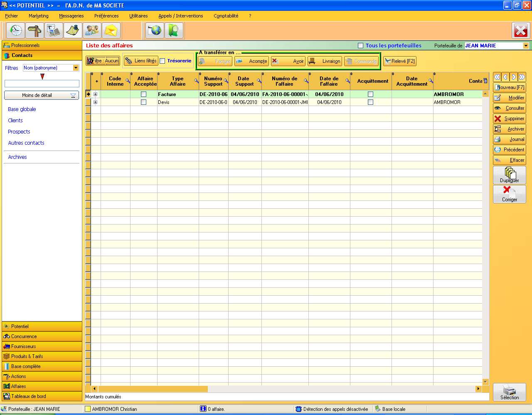Open the Appels / Interventions menu
Image resolution: width=532 pixels, height=415 pixels.
pyautogui.click(x=181, y=16)
